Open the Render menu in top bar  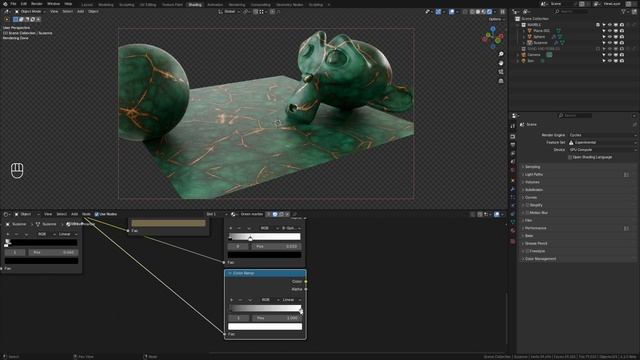37,4
